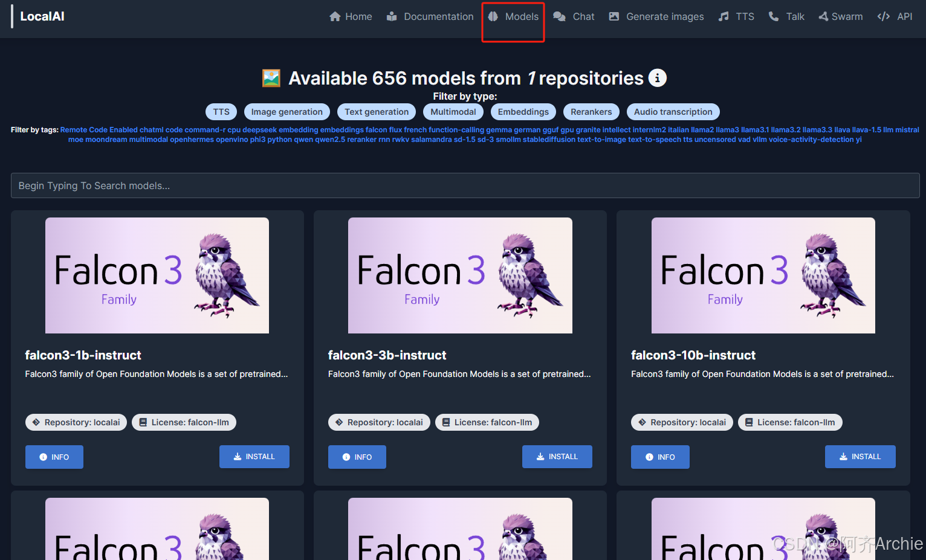Click 'License: falcon-llm' badge on falcon3-3b-instruct
The height and width of the screenshot is (560, 926).
487,422
